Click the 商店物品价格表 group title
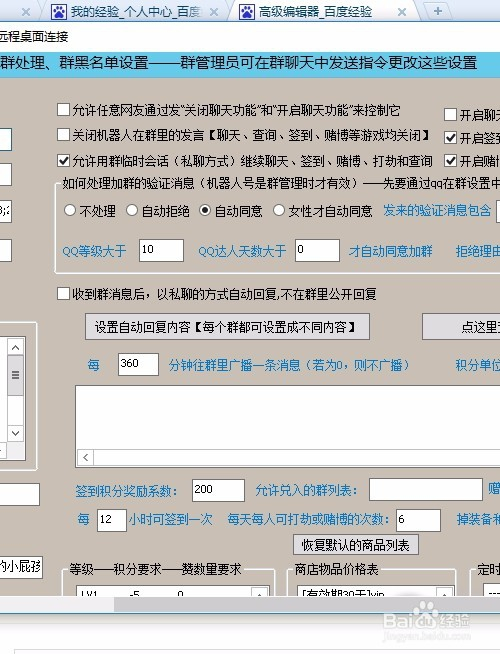This screenshot has width=500, height=654. 337,569
